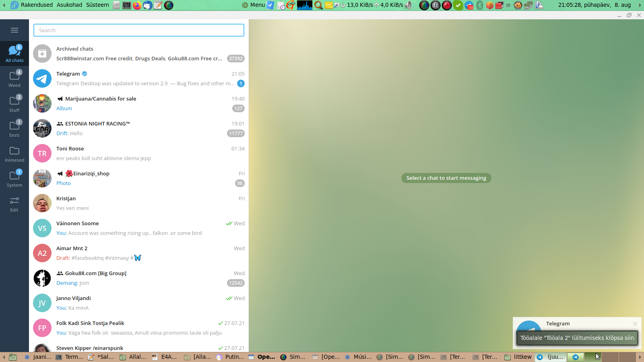Screen dimensions: 644x362
Task: Click the show desktop icon in bottom panel
Action: tap(13, 357)
